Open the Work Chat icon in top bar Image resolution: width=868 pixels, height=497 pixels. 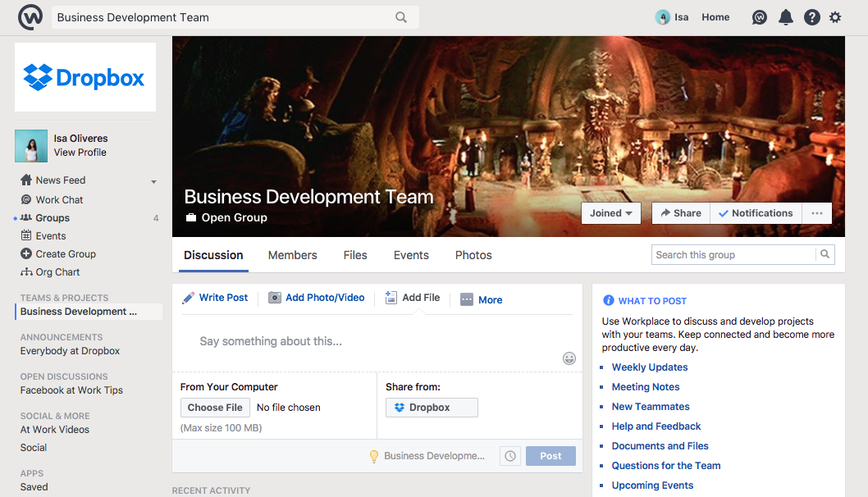[760, 17]
